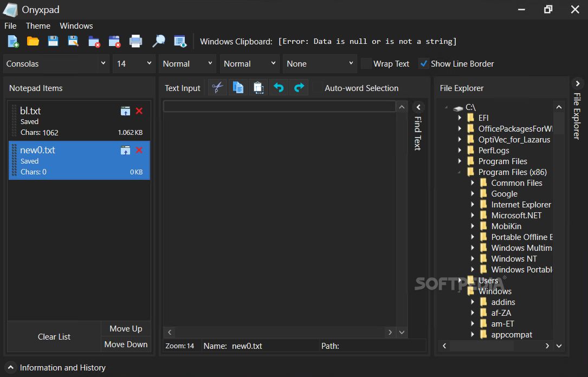Expand the Users folder node
Image resolution: width=588 pixels, height=377 pixels.
tap(460, 281)
